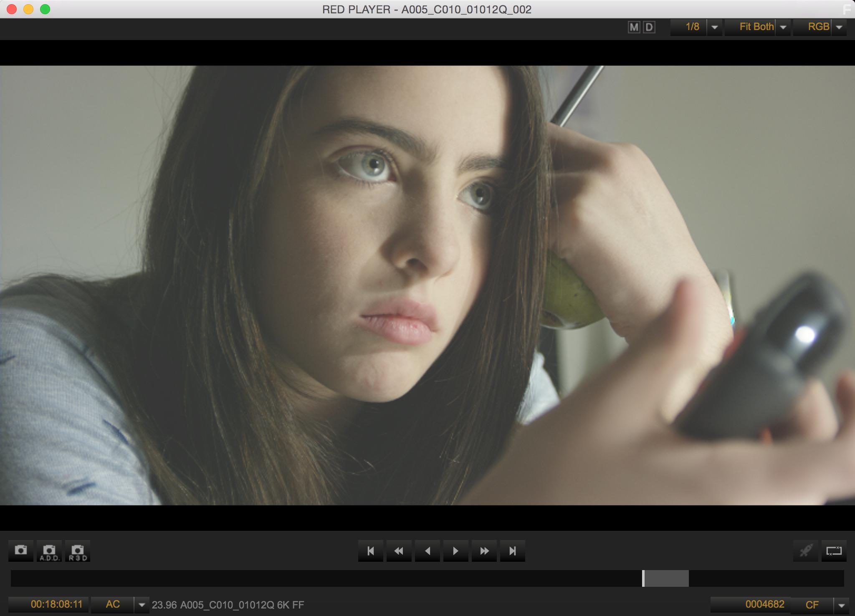Jump to the last frame of the clip
This screenshot has width=855, height=616.
click(x=513, y=551)
